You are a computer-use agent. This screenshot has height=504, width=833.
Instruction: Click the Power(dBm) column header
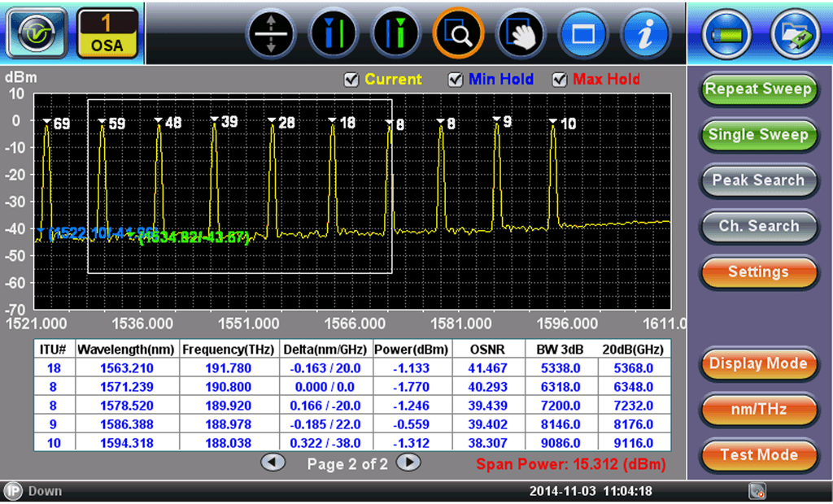tap(412, 350)
